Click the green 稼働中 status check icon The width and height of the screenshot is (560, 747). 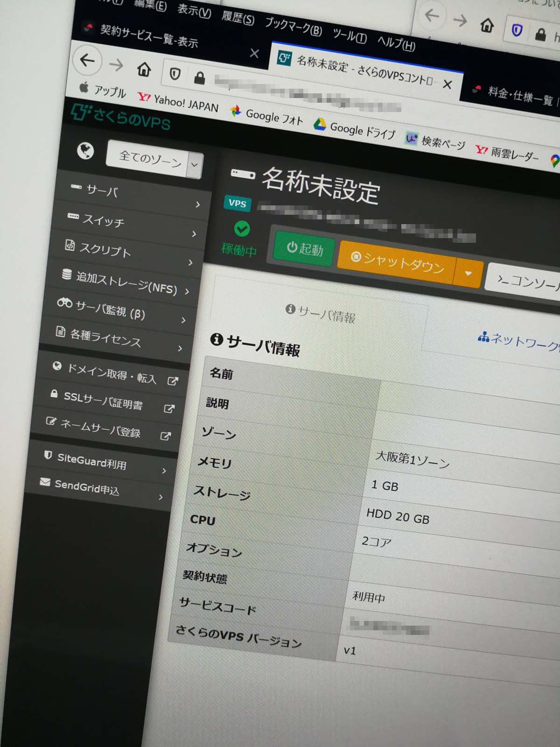[x=242, y=229]
